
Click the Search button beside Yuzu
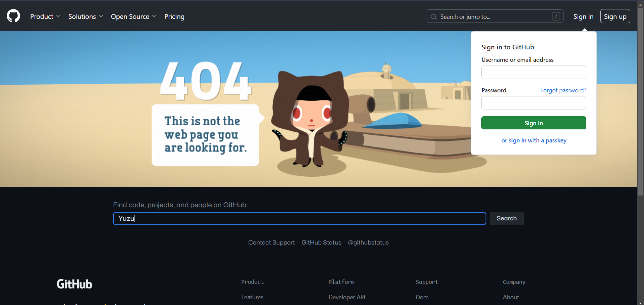[506, 218]
